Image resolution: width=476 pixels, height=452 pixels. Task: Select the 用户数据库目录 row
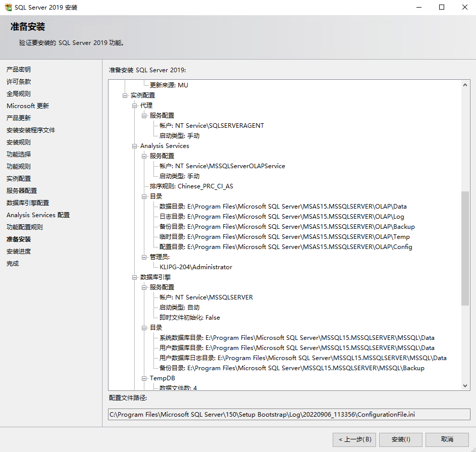(297, 348)
